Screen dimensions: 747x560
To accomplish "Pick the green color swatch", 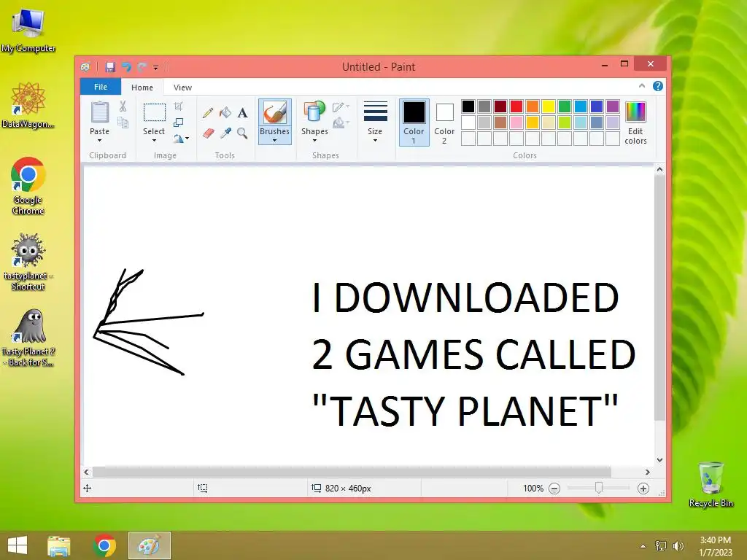I will (565, 106).
